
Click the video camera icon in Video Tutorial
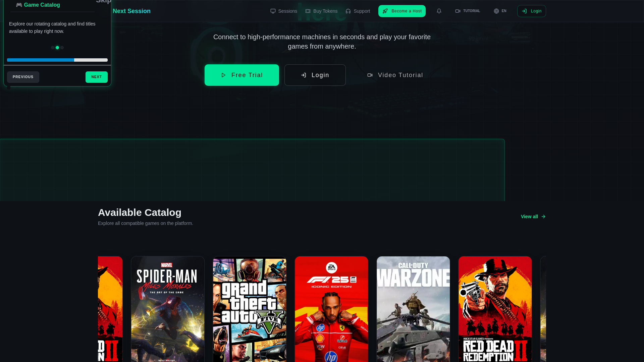coord(370,75)
